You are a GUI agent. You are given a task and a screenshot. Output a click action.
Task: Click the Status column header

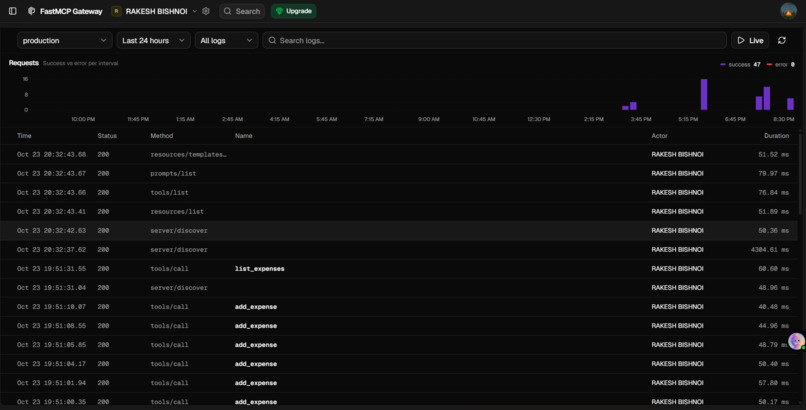point(107,136)
